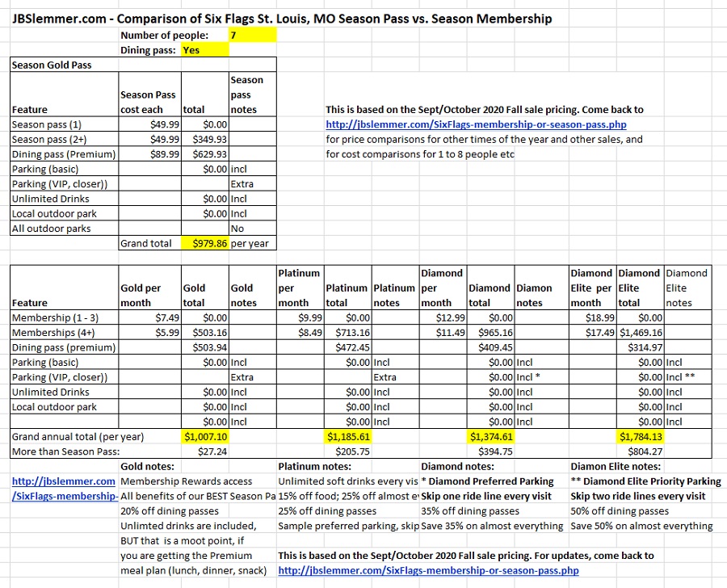Select the Diamond Elite total $1,784.13 cell
The image size is (727, 588).
click(641, 437)
